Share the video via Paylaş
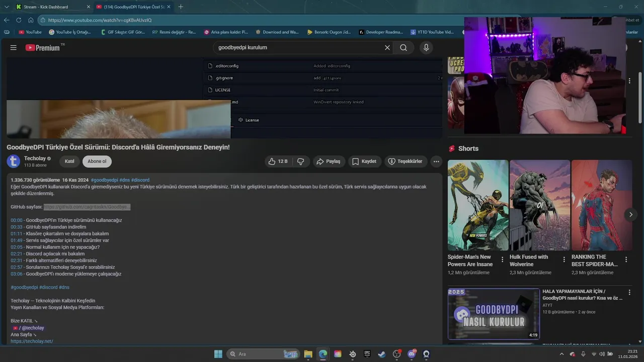644x362 pixels. (329, 161)
